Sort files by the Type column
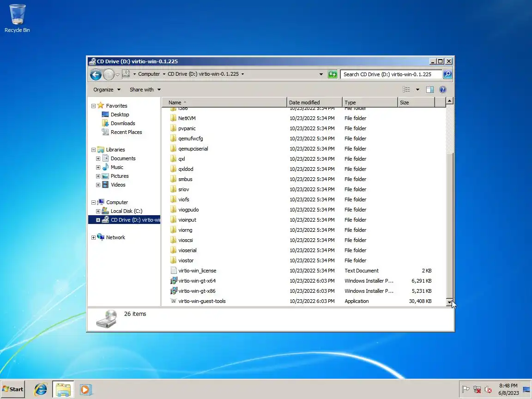Screen dimensions: 532x399 [x=370, y=102]
